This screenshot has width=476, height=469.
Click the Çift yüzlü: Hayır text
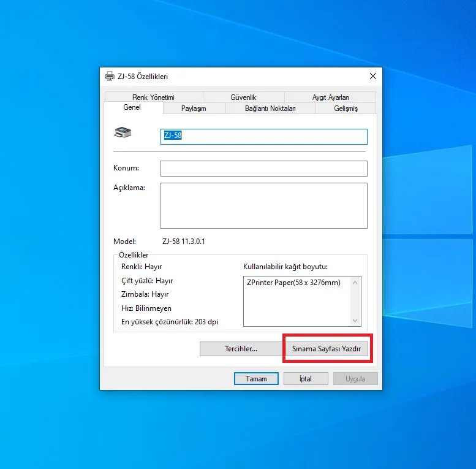[147, 281]
